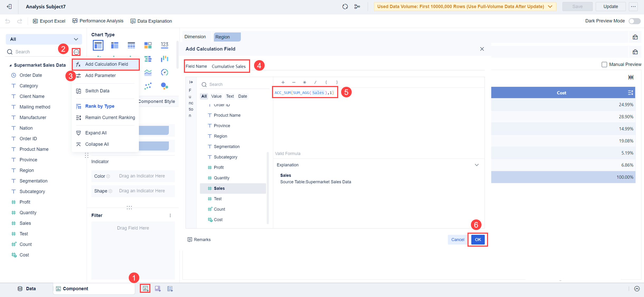
Task: Click the Add Dashboard icon at bottom
Action: click(x=158, y=288)
